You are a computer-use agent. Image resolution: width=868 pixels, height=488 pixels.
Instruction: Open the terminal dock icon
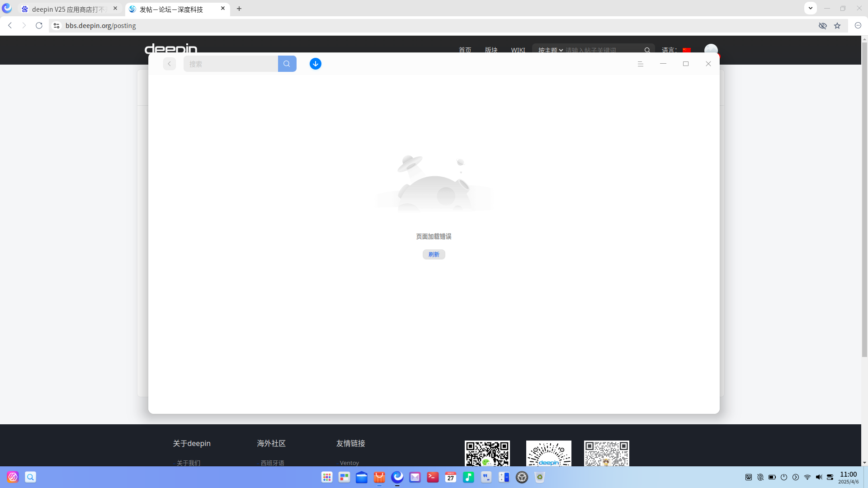pos(433,477)
